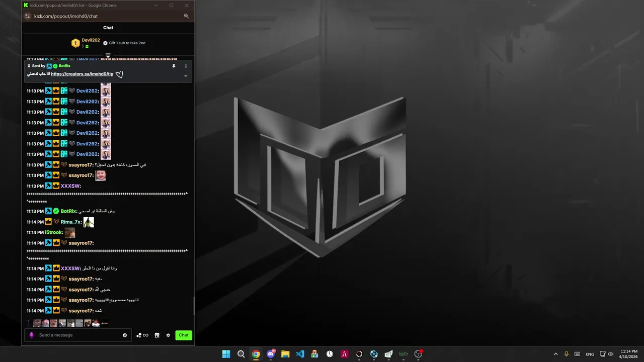The image size is (644, 362).
Task: Click XXXSW username at 11:14 PM
Action: [70, 268]
